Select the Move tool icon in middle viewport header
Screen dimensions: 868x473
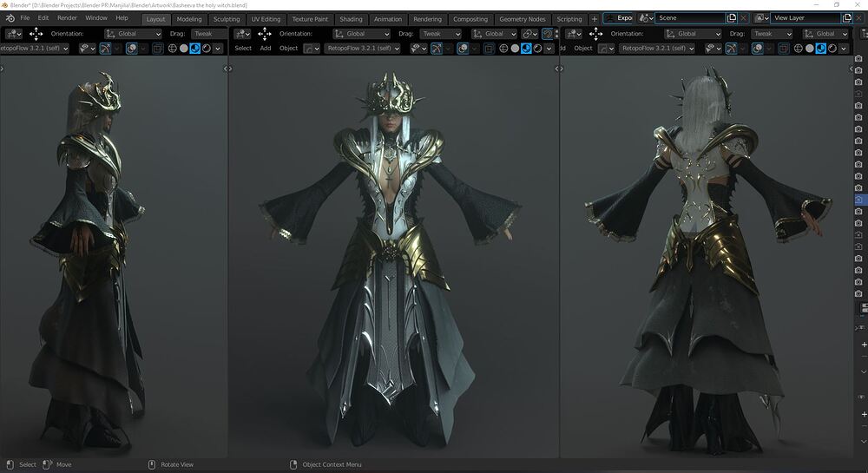pos(265,34)
